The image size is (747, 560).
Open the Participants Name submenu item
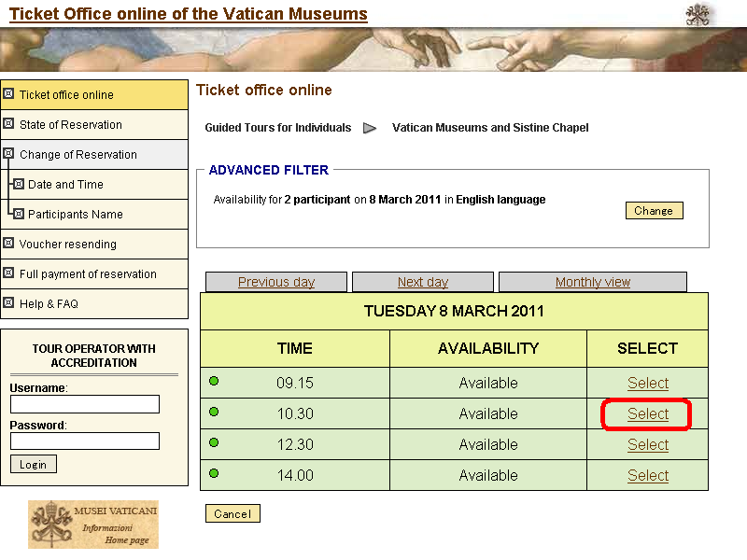[x=75, y=215]
